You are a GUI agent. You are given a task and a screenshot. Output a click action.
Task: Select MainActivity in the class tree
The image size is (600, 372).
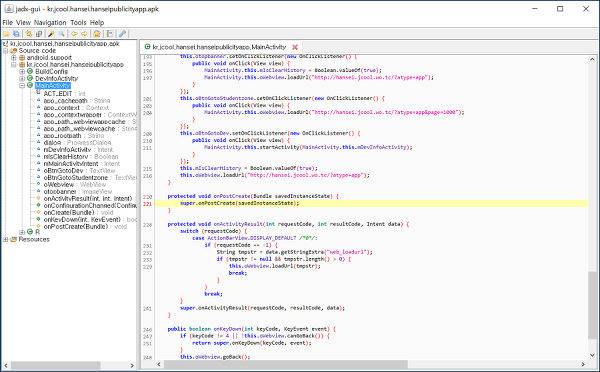(52, 85)
